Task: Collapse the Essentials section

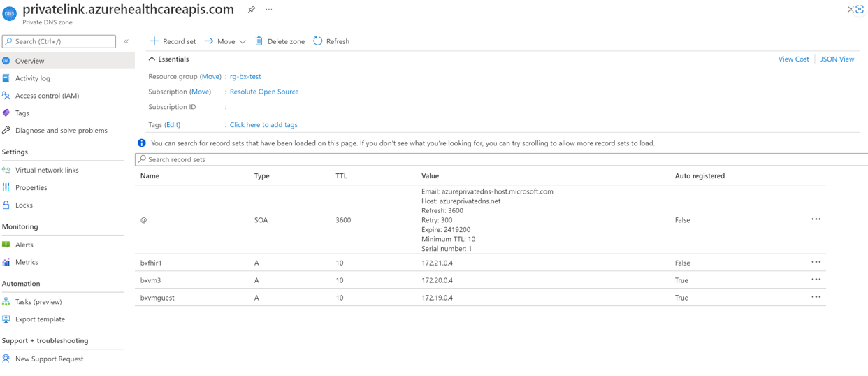Action: [152, 59]
